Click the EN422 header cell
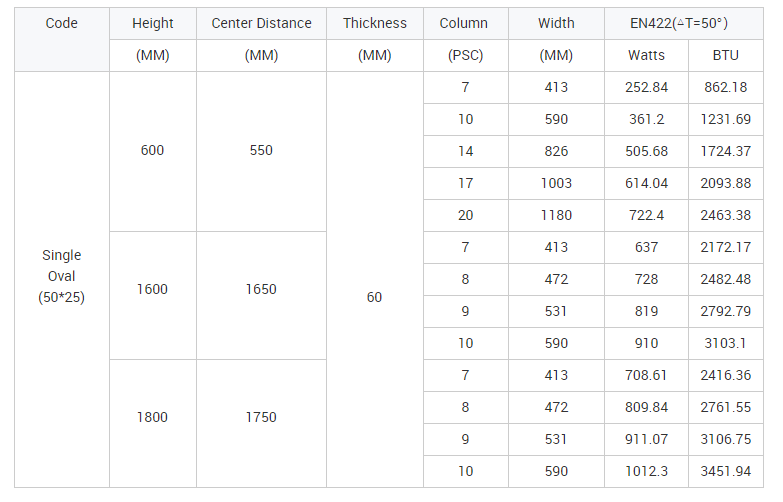The image size is (783, 502). pyautogui.click(x=684, y=23)
